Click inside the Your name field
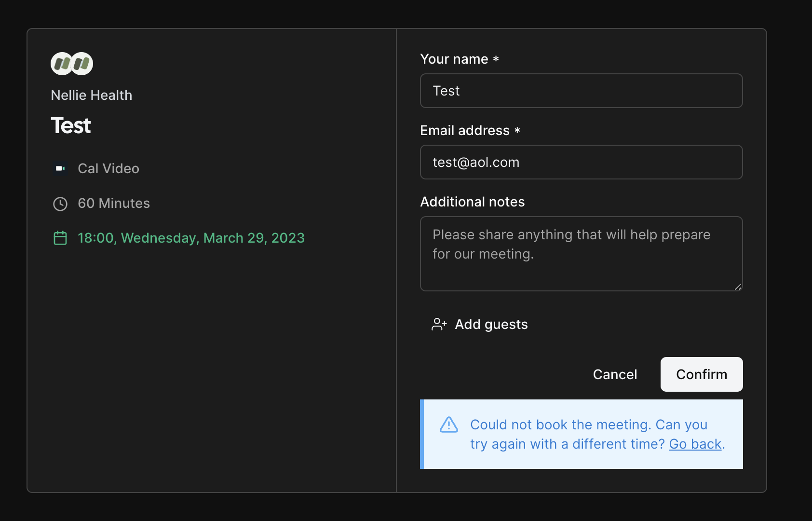This screenshot has width=812, height=521. (581, 91)
